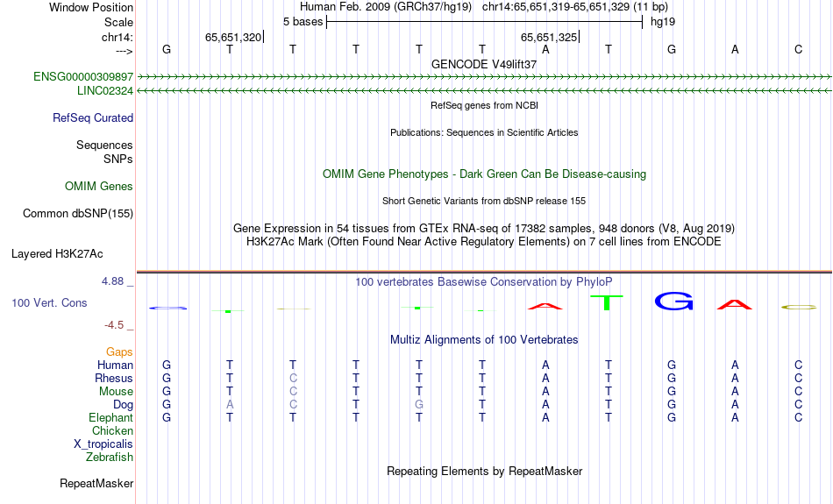
Task: Click the ENSG00000309897 gene label
Action: click(83, 77)
